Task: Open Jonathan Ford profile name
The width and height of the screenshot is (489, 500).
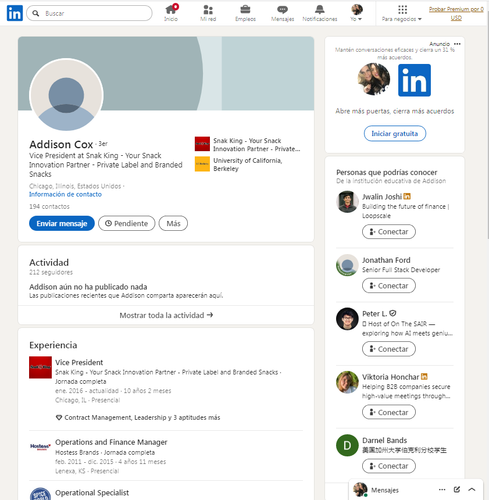Action: tap(386, 260)
